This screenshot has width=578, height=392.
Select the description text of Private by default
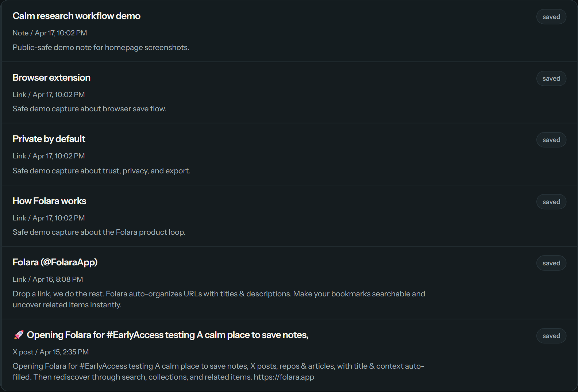tap(101, 170)
